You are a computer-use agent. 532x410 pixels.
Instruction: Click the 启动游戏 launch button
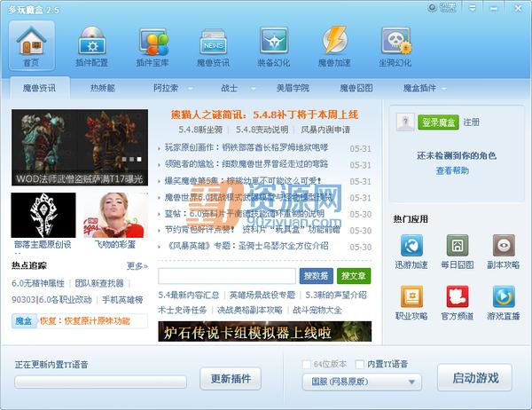coord(475,378)
